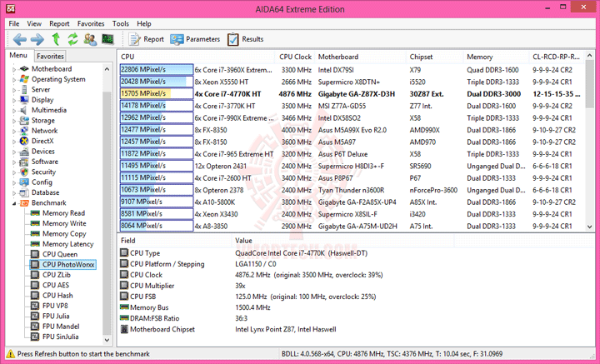Select the FPU Mandel benchmark

click(61, 327)
